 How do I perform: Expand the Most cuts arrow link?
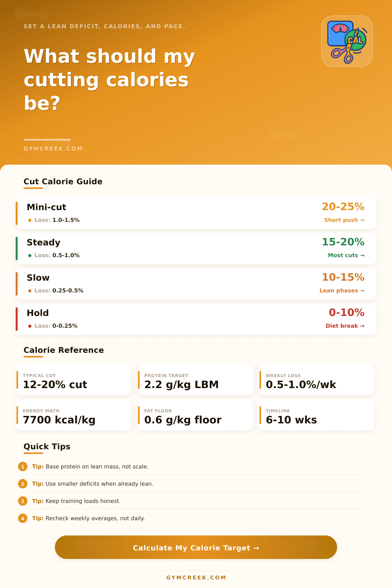(346, 255)
